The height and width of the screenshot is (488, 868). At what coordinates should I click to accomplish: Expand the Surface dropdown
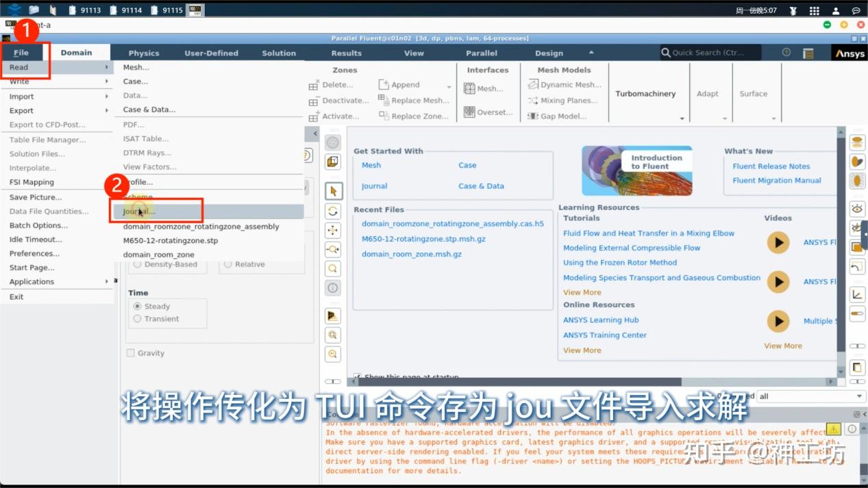pos(774,119)
